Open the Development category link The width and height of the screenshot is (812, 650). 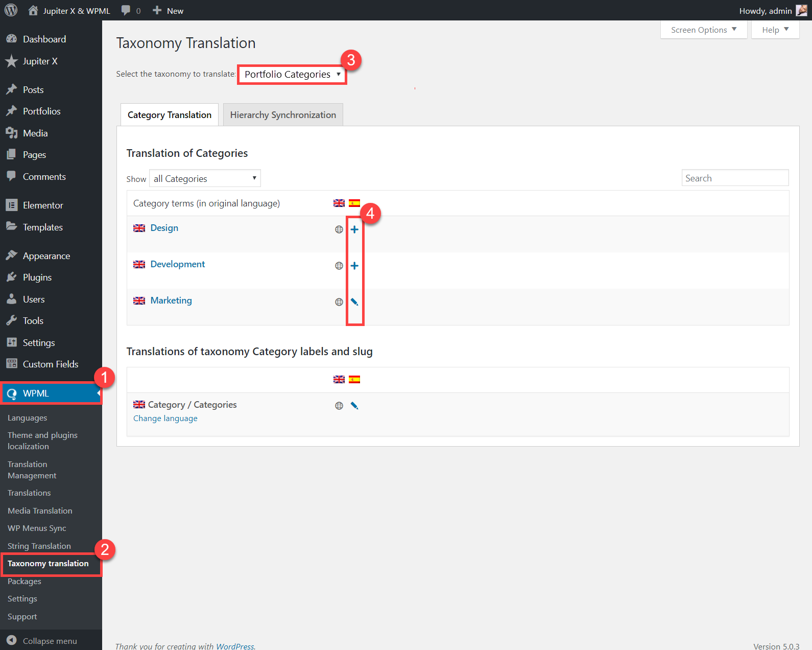[x=178, y=264]
